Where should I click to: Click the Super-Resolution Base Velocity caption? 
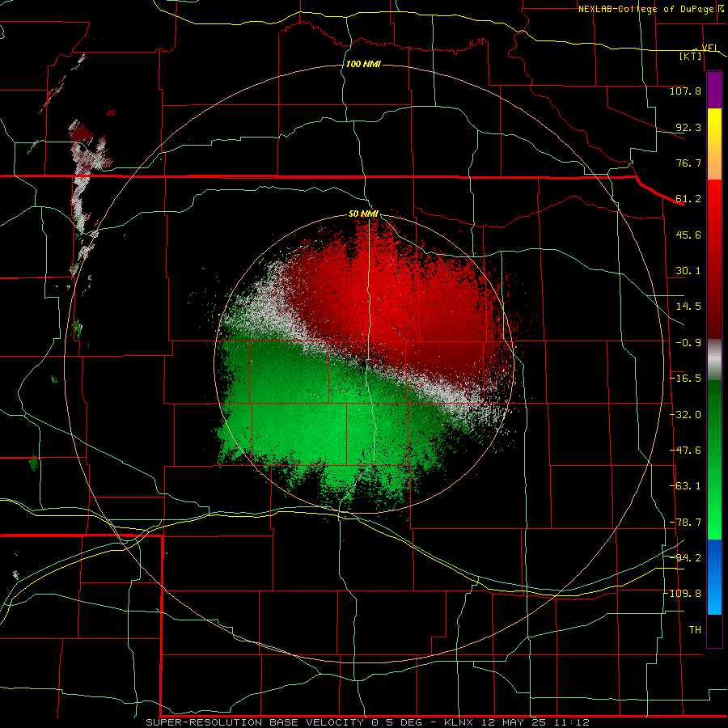coord(367,722)
